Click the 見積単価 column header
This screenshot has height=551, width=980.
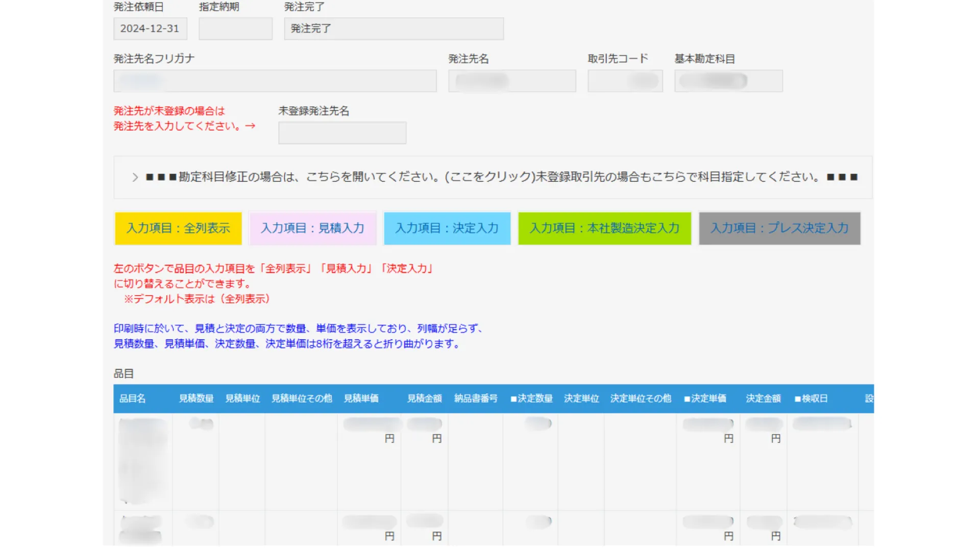(361, 398)
